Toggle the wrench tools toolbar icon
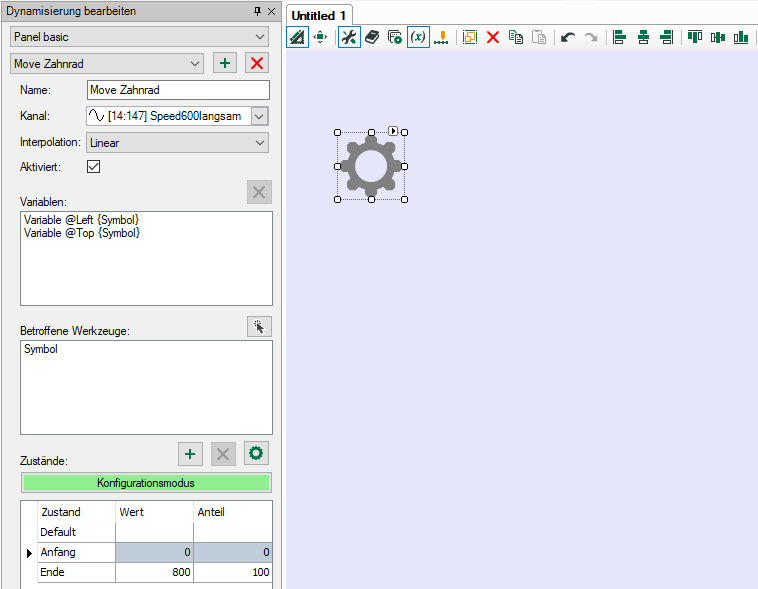This screenshot has width=758, height=589. tap(348, 37)
